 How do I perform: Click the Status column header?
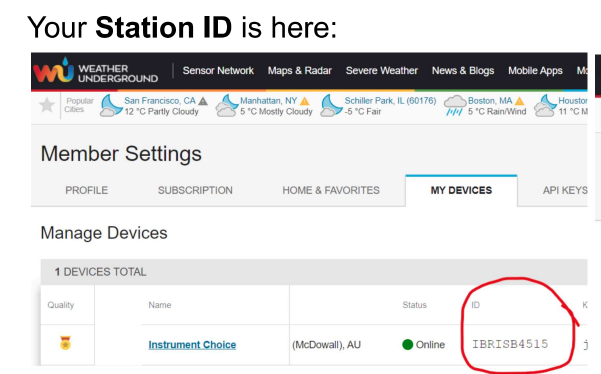point(414,305)
